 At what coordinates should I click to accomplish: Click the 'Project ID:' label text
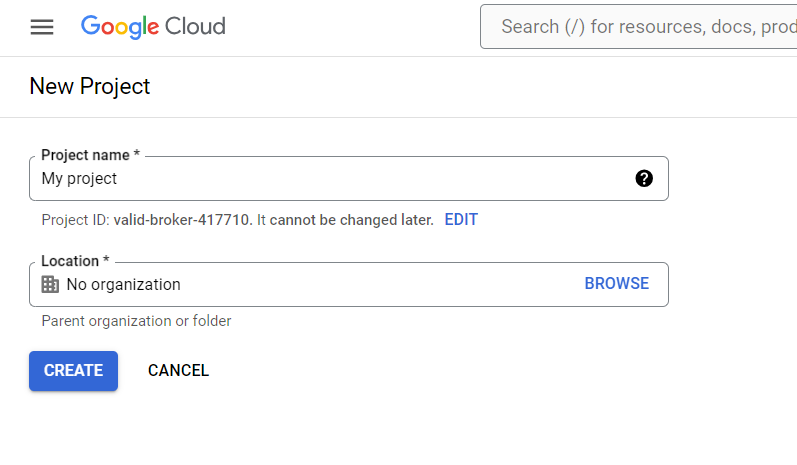75,220
